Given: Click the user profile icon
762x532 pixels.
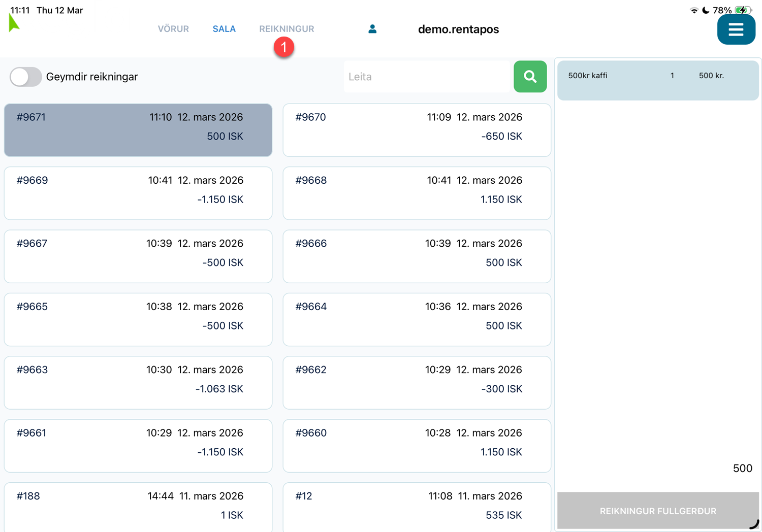Looking at the screenshot, I should pos(372,29).
